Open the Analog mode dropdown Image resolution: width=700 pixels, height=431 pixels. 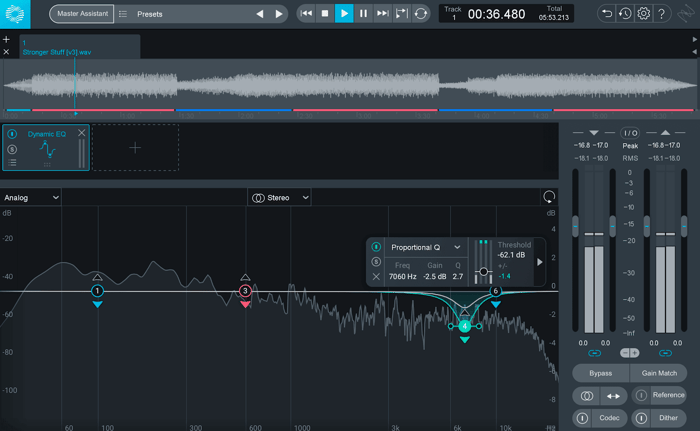point(30,197)
